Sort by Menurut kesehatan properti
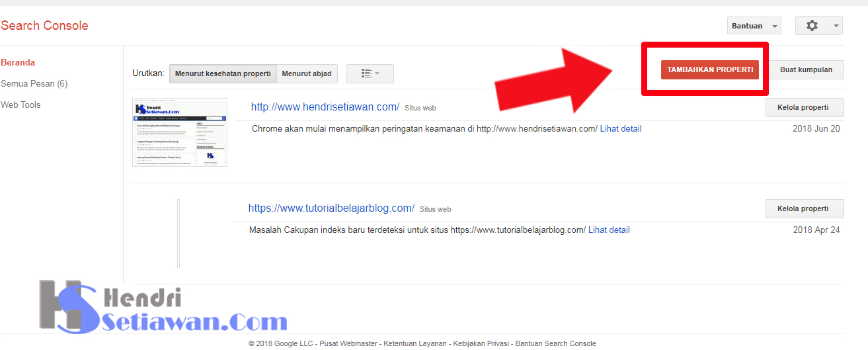868x350 pixels. tap(223, 73)
